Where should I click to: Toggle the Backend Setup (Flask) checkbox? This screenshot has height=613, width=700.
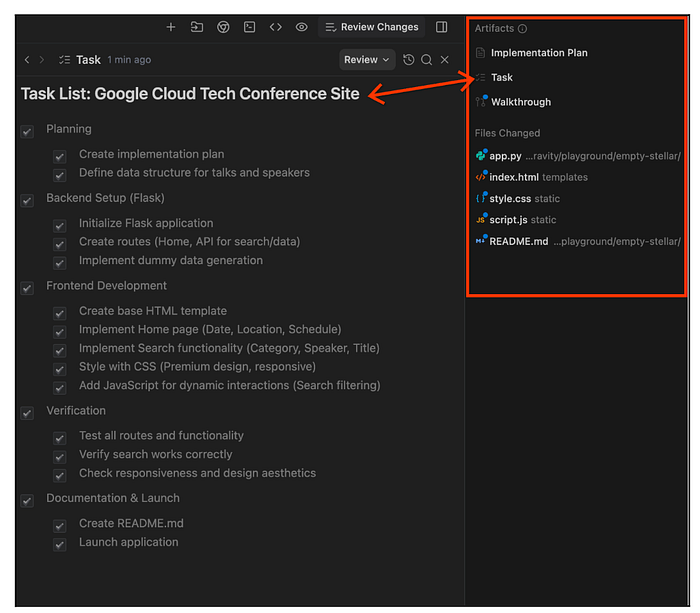27,200
